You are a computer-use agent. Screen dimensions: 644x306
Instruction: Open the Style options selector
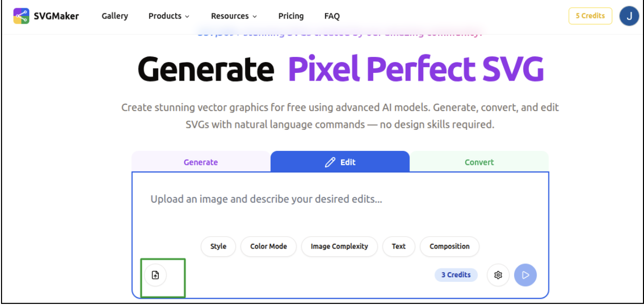(x=218, y=246)
